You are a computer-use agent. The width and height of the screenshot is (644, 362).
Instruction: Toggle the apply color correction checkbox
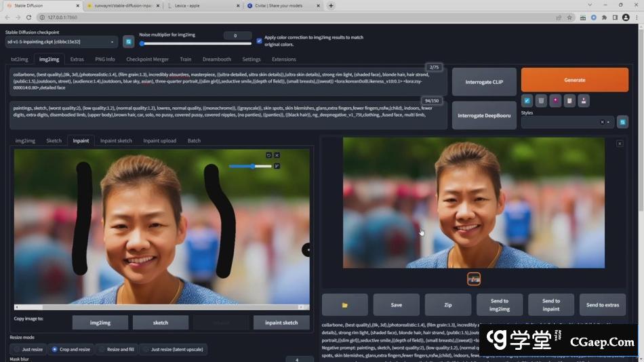259,41
